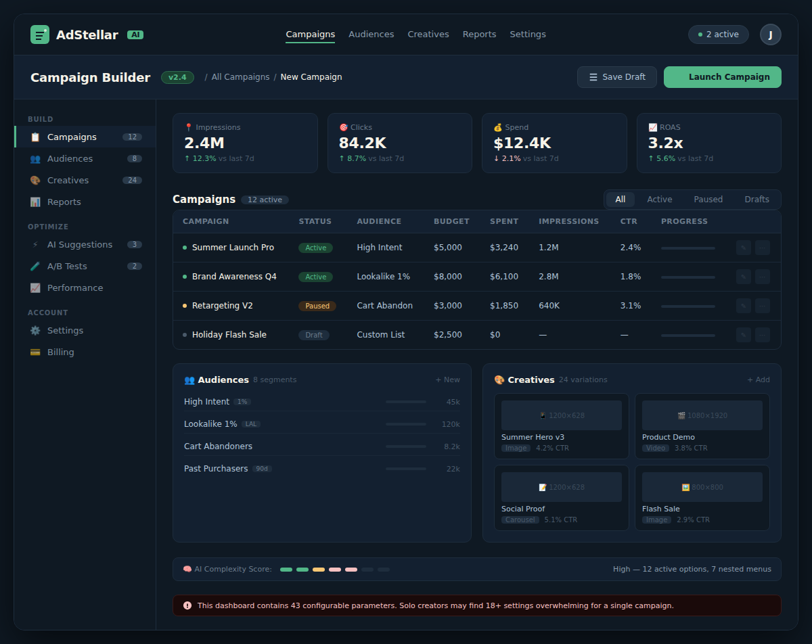Open Campaigns in the sidebar
This screenshot has width=812, height=644.
click(85, 137)
